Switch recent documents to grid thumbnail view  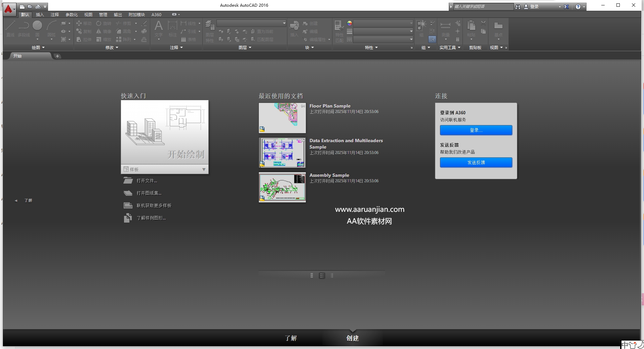coord(312,275)
